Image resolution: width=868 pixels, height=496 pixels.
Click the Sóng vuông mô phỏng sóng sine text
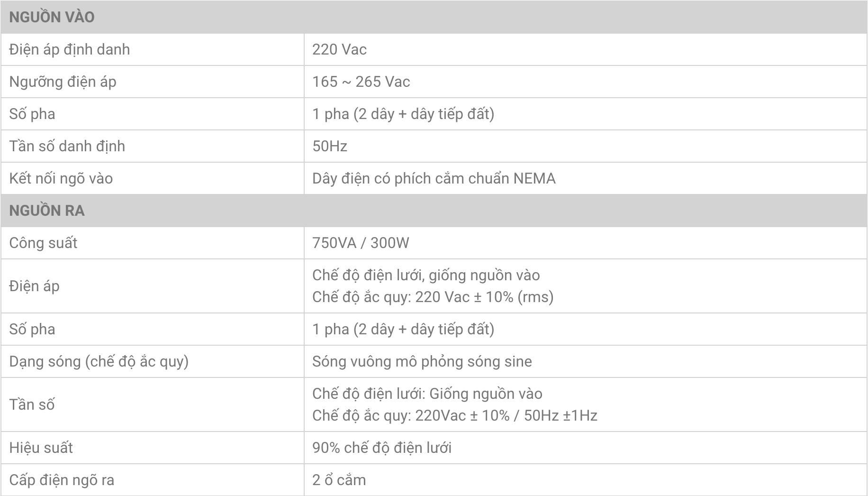[422, 361]
